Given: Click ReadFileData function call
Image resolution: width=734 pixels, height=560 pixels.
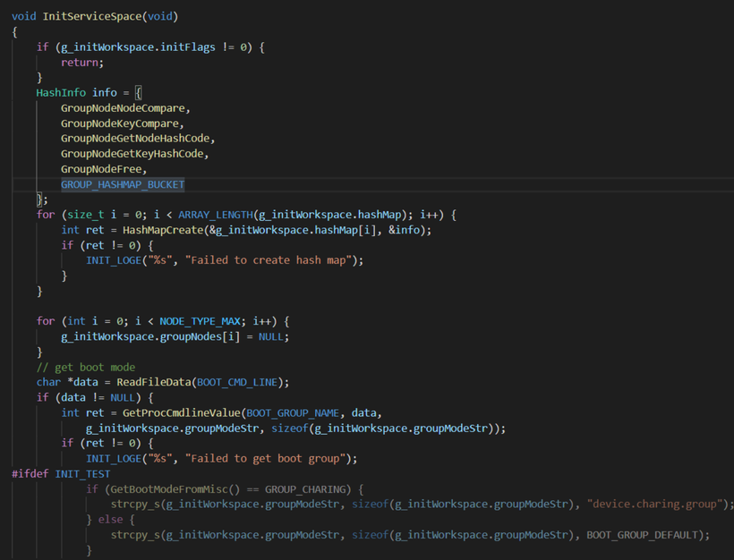Looking at the screenshot, I should [154, 382].
